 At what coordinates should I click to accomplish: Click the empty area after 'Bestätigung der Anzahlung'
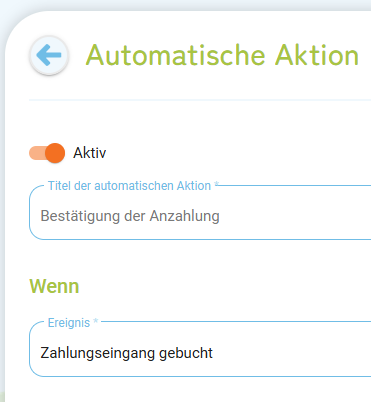coord(295,216)
